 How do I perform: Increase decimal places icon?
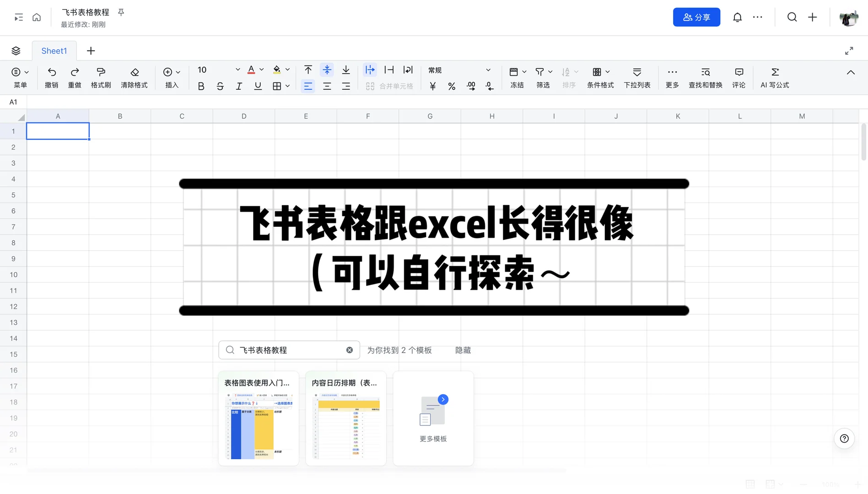(471, 86)
